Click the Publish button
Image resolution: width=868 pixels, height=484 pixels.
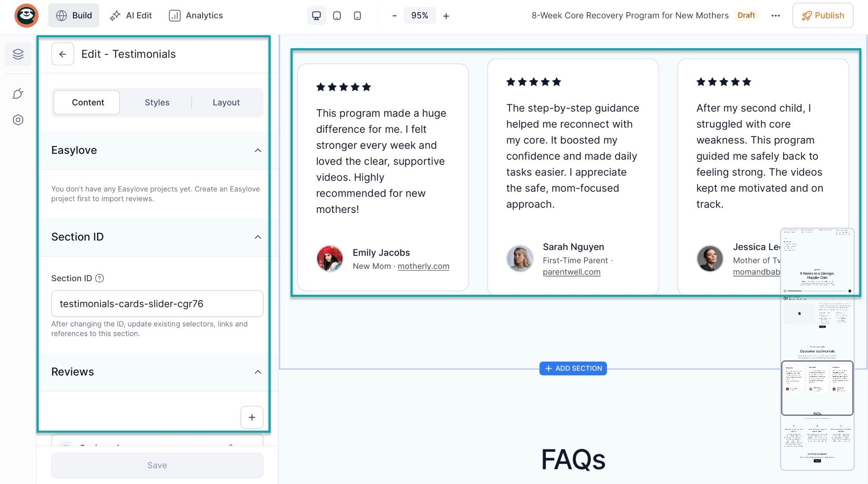[822, 16]
